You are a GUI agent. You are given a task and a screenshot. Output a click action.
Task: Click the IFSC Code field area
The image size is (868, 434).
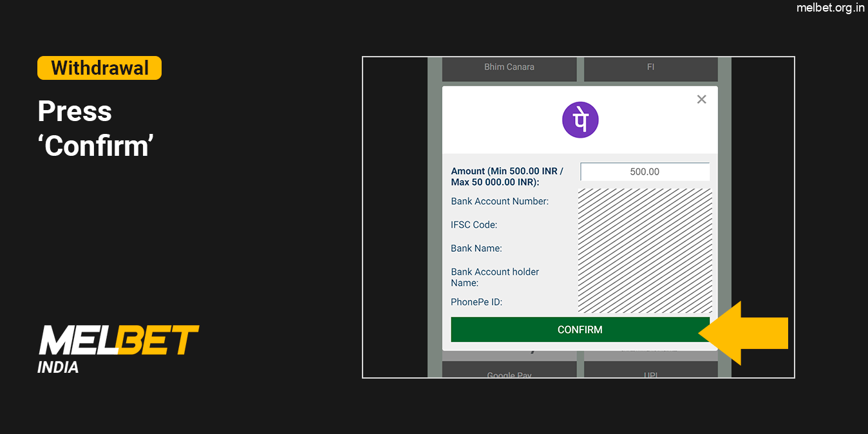[645, 225]
